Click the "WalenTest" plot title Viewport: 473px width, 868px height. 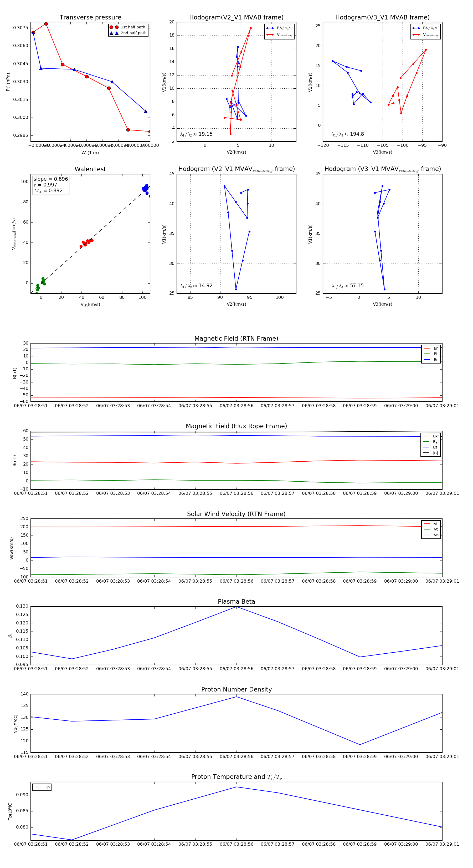[x=90, y=169]
